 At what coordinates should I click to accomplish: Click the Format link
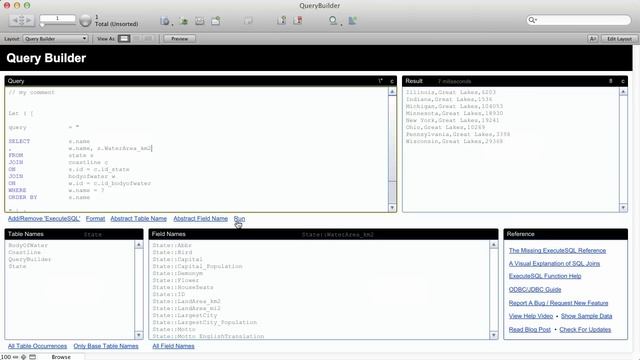pyautogui.click(x=96, y=219)
